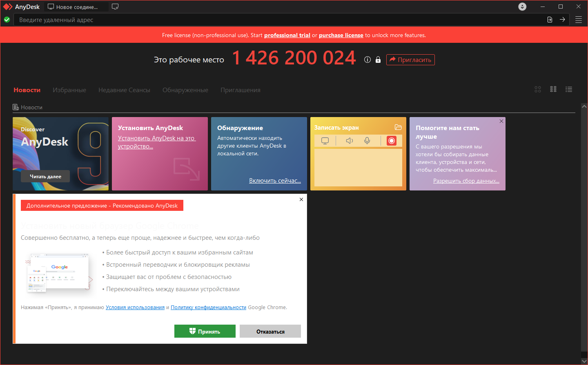Toggle microphone on the record screen card

point(367,141)
